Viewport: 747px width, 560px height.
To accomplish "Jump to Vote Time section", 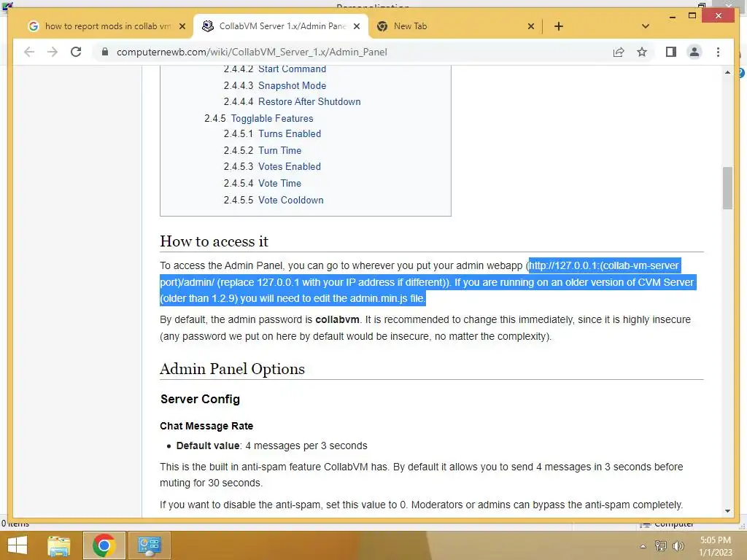I will 279,183.
